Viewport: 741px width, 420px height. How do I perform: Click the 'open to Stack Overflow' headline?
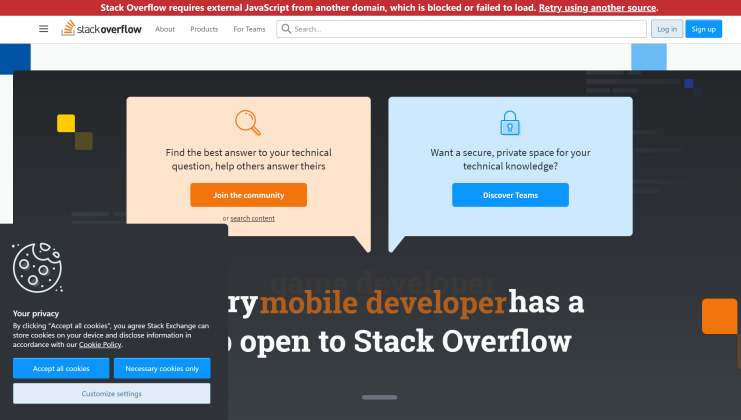(x=405, y=341)
